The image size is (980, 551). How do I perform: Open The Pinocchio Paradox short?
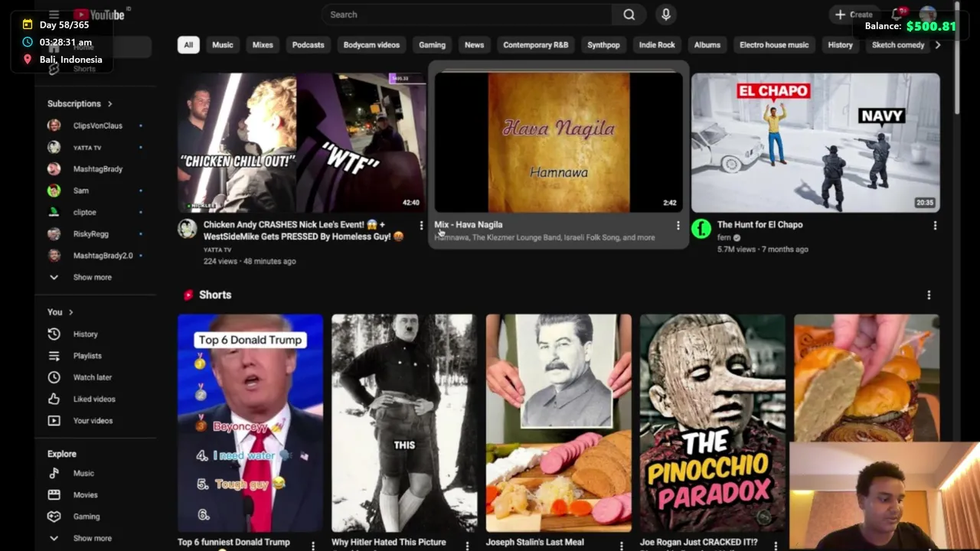pos(712,422)
